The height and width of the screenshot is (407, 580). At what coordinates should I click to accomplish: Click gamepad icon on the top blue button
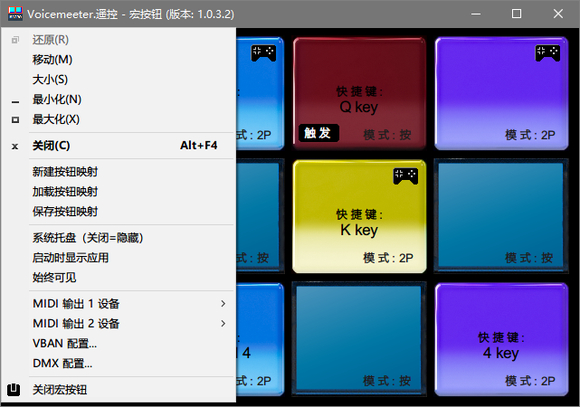tap(264, 53)
